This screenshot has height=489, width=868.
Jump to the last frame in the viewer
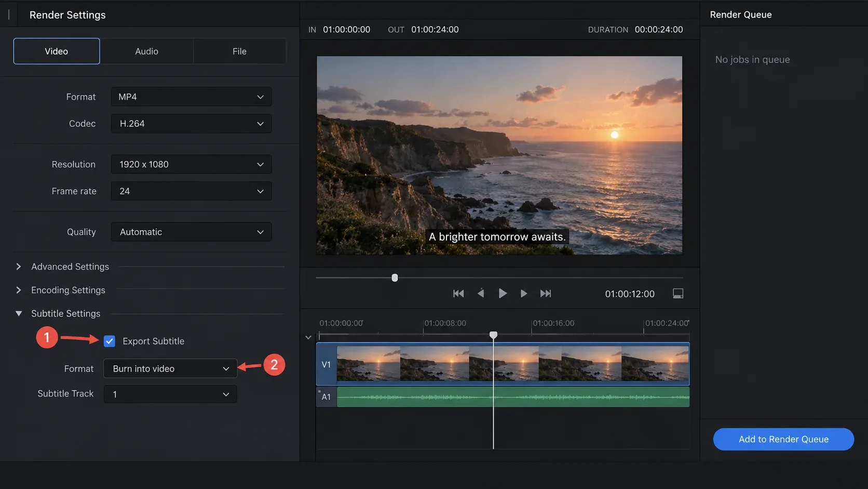point(546,294)
